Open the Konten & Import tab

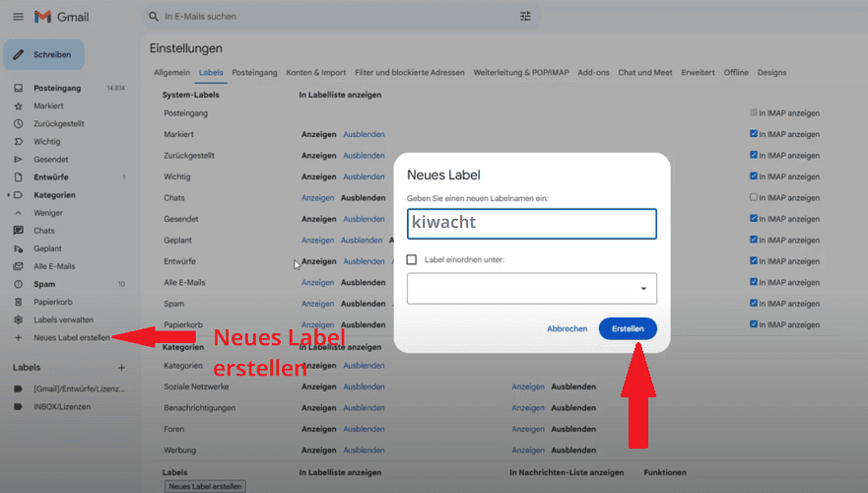click(x=316, y=73)
